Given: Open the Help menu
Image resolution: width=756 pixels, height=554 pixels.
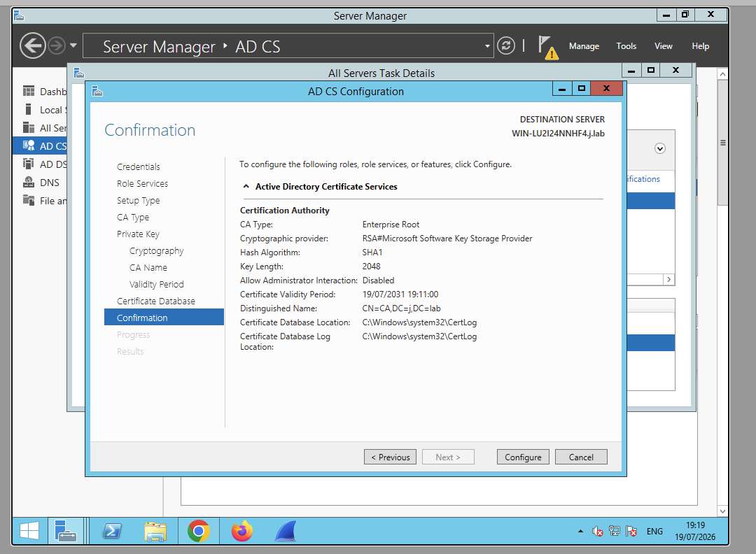Looking at the screenshot, I should (700, 46).
